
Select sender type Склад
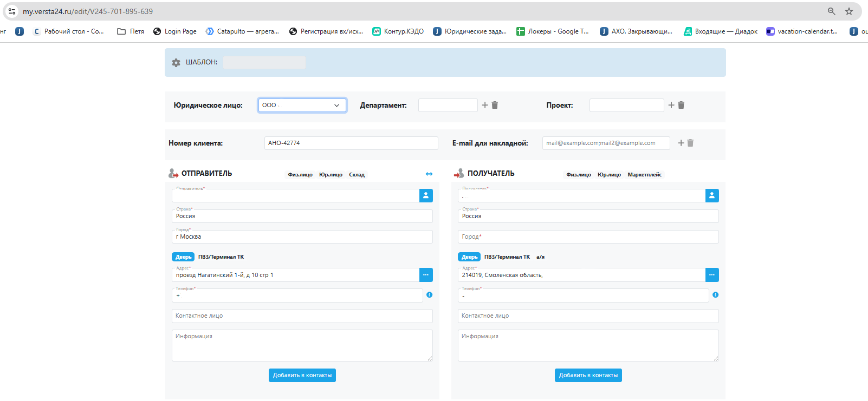[357, 175]
